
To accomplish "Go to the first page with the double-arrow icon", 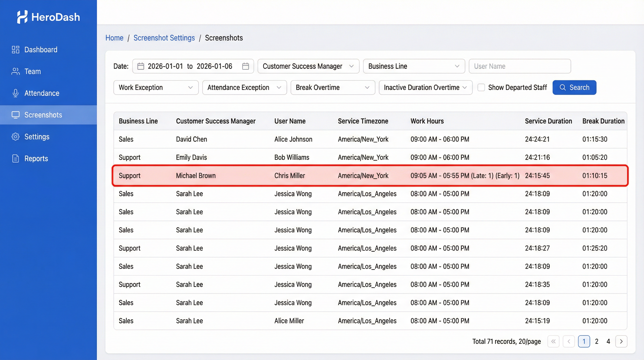I will (553, 341).
